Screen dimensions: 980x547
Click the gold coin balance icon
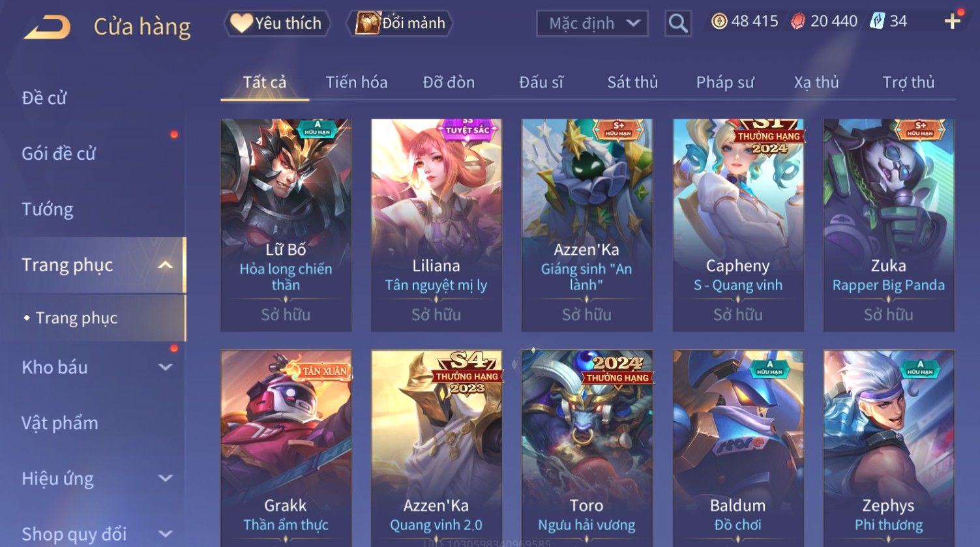coord(719,22)
